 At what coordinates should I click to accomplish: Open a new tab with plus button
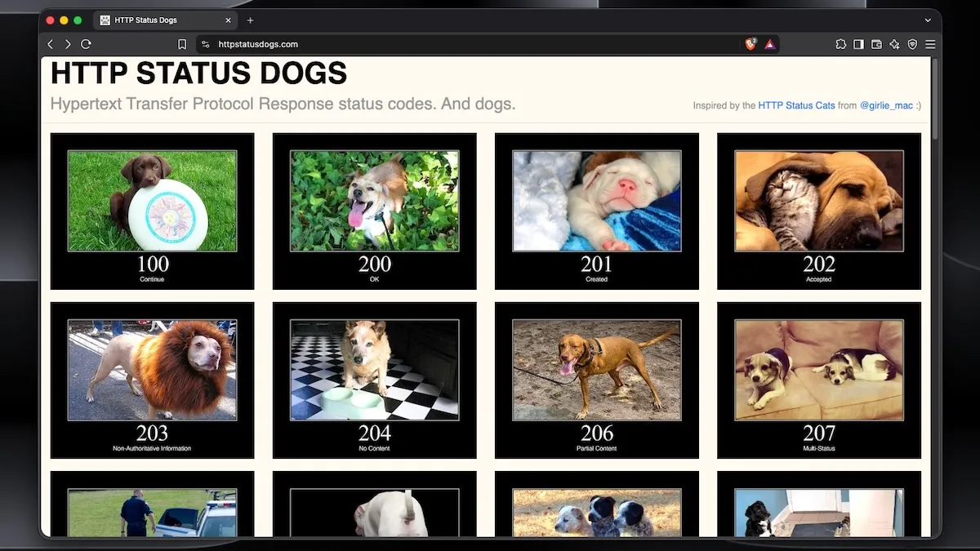pyautogui.click(x=250, y=20)
